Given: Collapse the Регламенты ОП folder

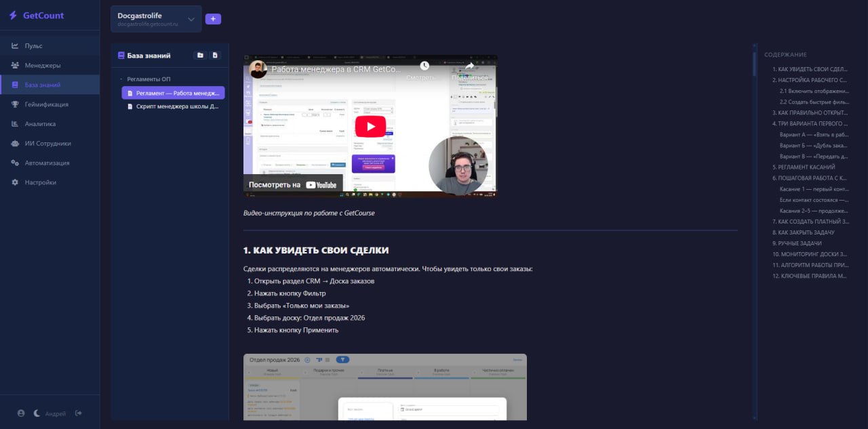Looking at the screenshot, I should pos(121,79).
